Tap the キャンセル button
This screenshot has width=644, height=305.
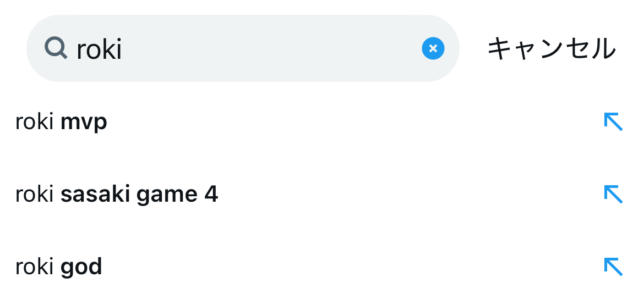[551, 48]
